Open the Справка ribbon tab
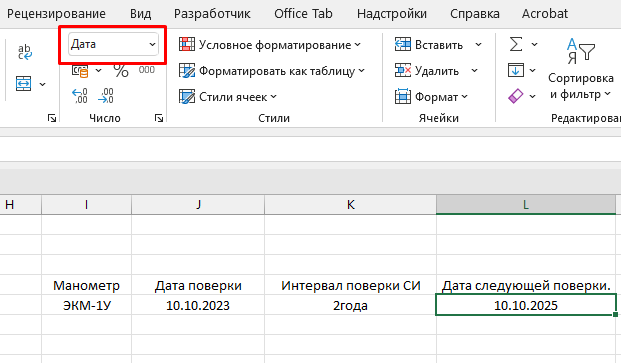 coord(474,14)
